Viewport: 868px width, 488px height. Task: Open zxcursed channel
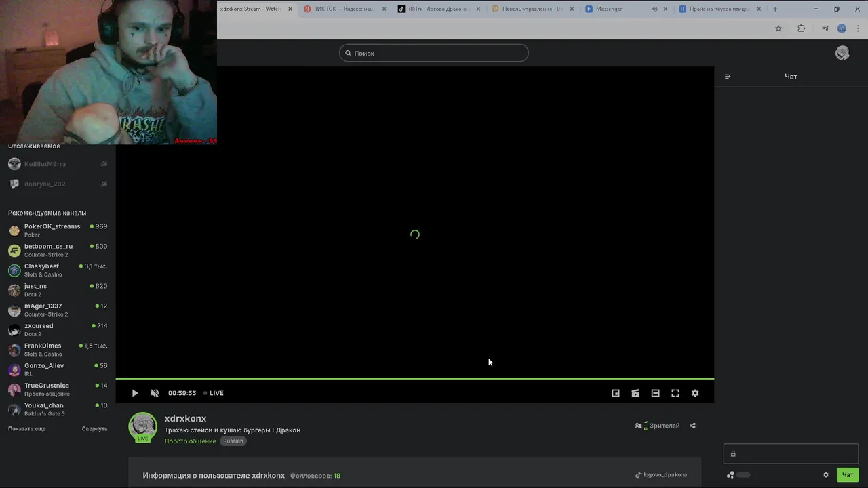click(58, 329)
